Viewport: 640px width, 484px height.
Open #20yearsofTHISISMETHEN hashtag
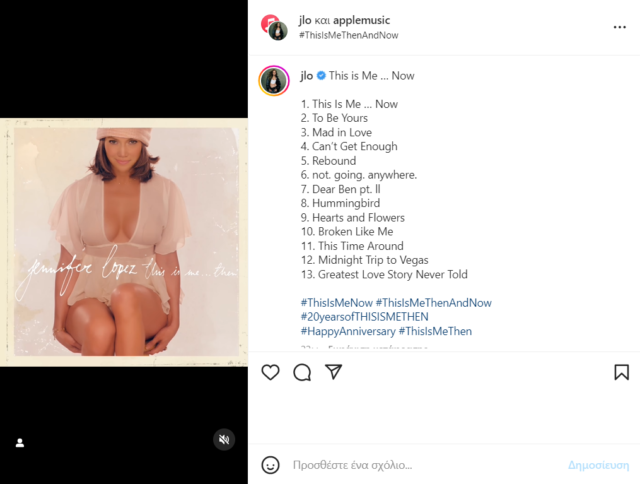point(364,317)
